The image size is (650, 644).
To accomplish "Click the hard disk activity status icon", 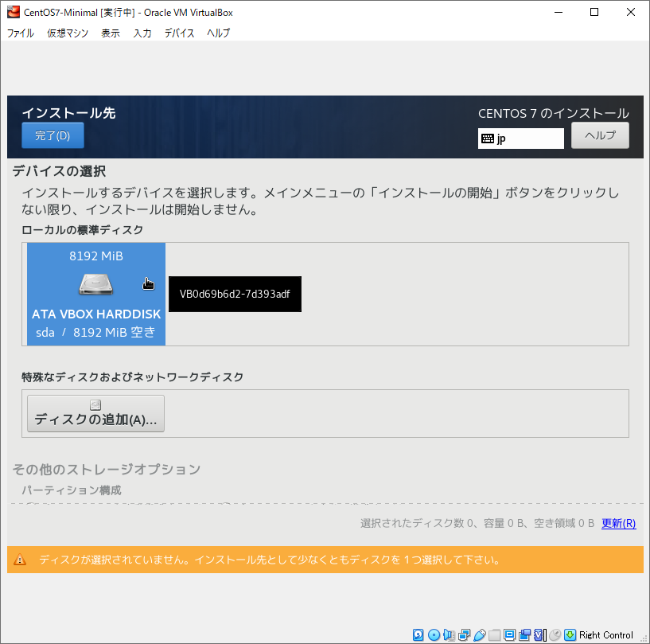I will [418, 635].
